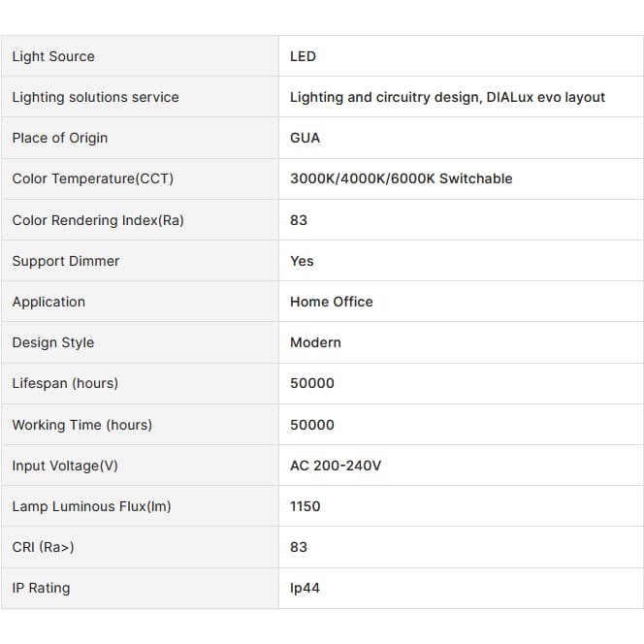Click the Light Source label cell
The height and width of the screenshot is (644, 644).
[x=140, y=56]
